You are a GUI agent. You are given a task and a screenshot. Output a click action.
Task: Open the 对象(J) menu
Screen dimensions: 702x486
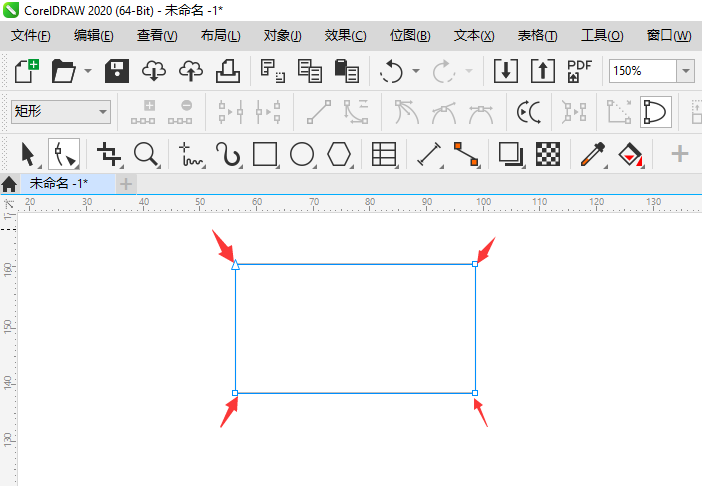[283, 35]
